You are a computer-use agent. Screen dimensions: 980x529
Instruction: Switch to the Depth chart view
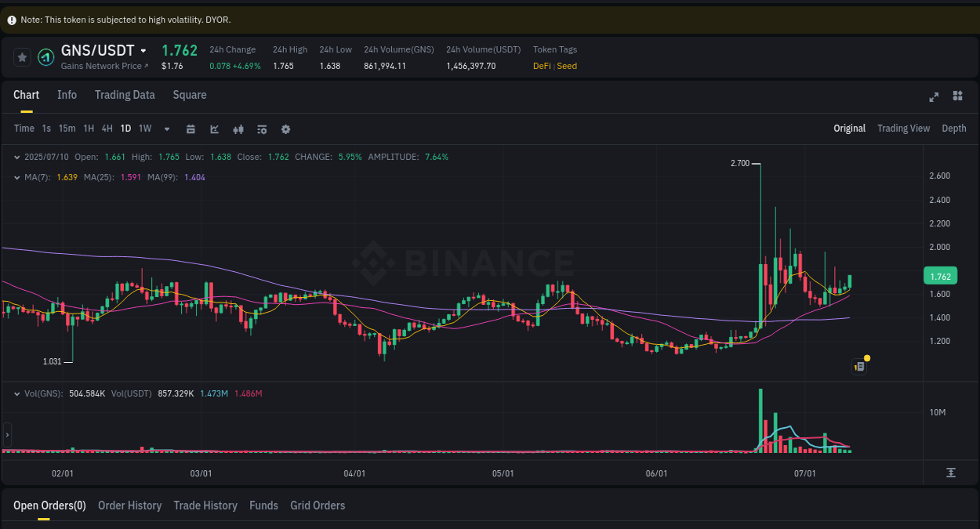pyautogui.click(x=953, y=128)
